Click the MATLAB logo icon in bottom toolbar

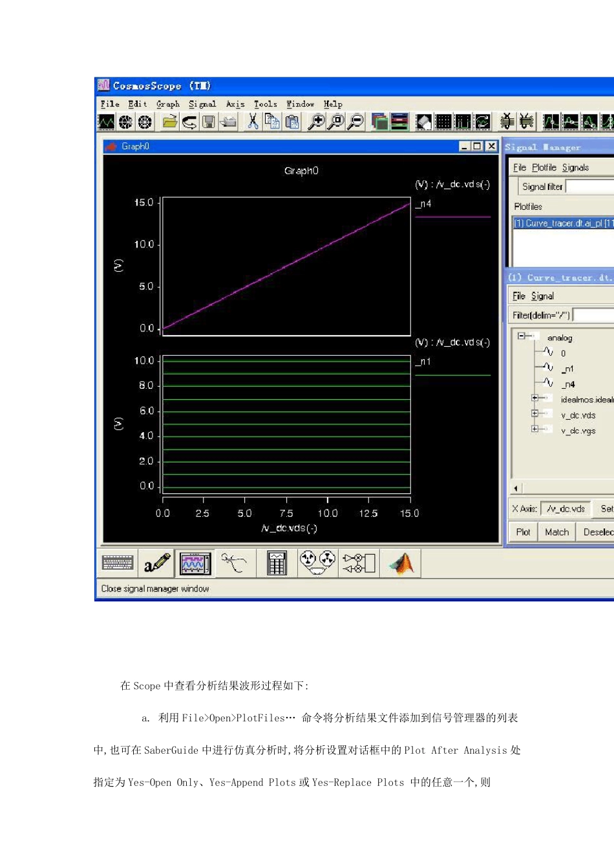pyautogui.click(x=401, y=563)
